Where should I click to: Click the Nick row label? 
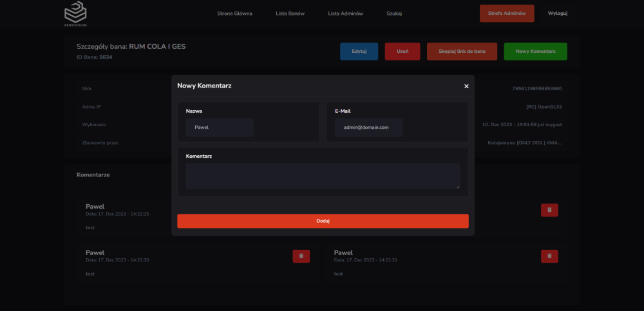(x=87, y=89)
